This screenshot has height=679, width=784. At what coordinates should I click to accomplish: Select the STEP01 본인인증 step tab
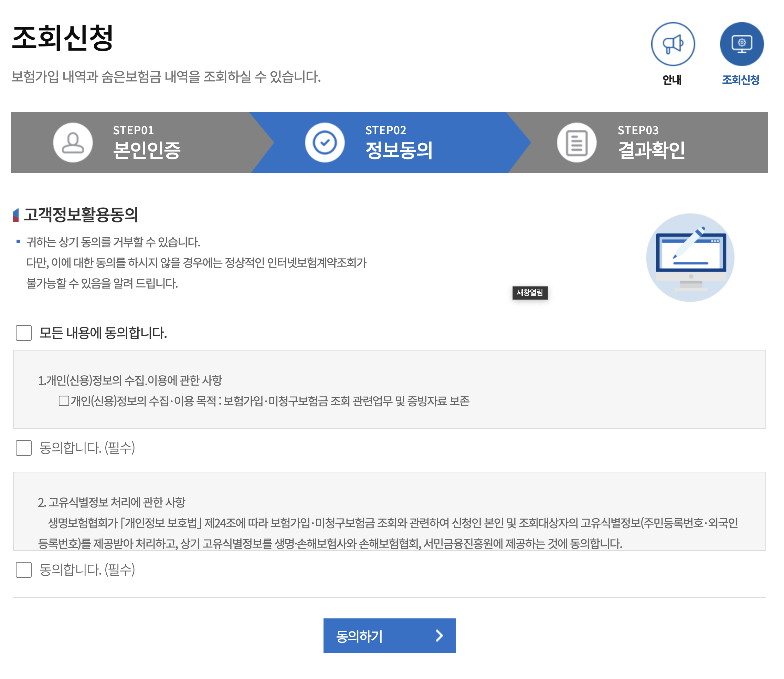147,143
